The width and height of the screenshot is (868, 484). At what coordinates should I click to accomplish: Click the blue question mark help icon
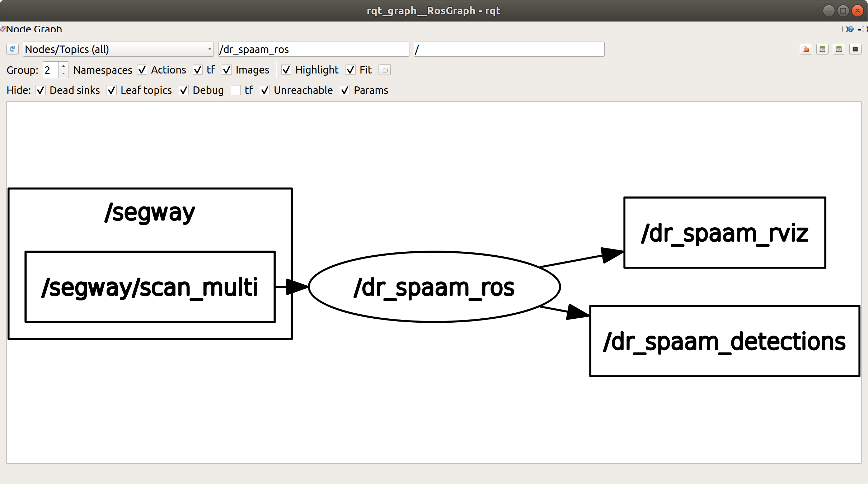[851, 29]
